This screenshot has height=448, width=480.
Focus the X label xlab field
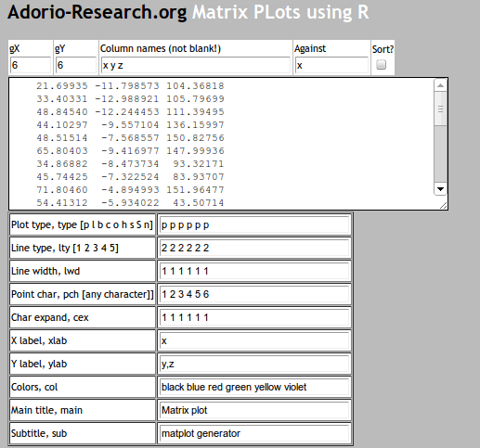point(254,340)
